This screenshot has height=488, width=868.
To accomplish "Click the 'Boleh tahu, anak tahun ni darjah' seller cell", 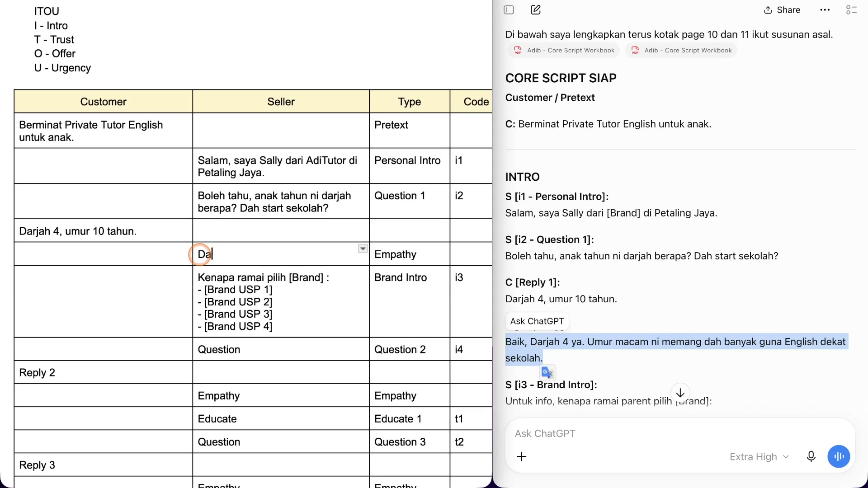I will pyautogui.click(x=281, y=202).
